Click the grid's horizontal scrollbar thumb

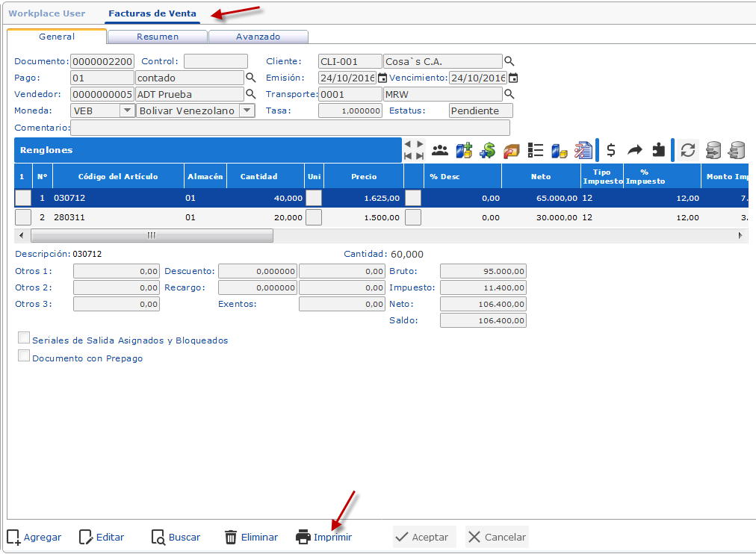pos(151,235)
